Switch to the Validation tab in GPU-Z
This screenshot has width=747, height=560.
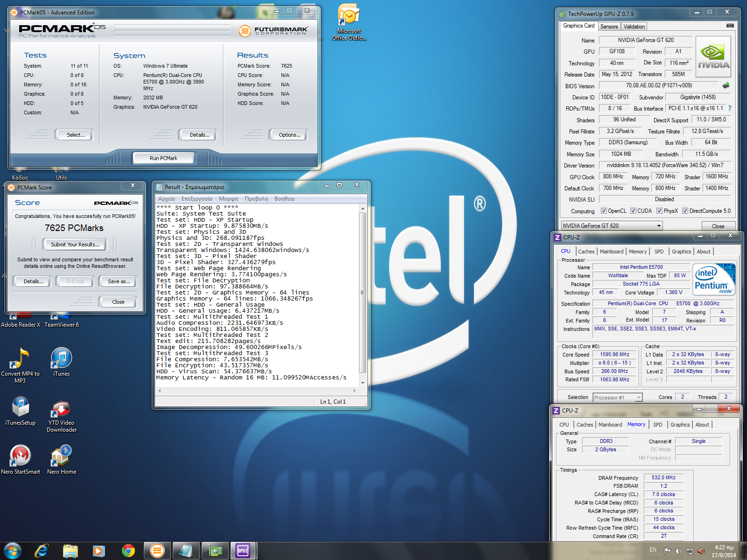click(634, 27)
